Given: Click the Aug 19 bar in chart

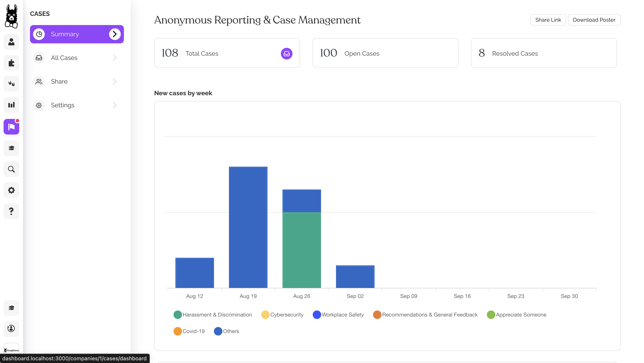Looking at the screenshot, I should (248, 227).
